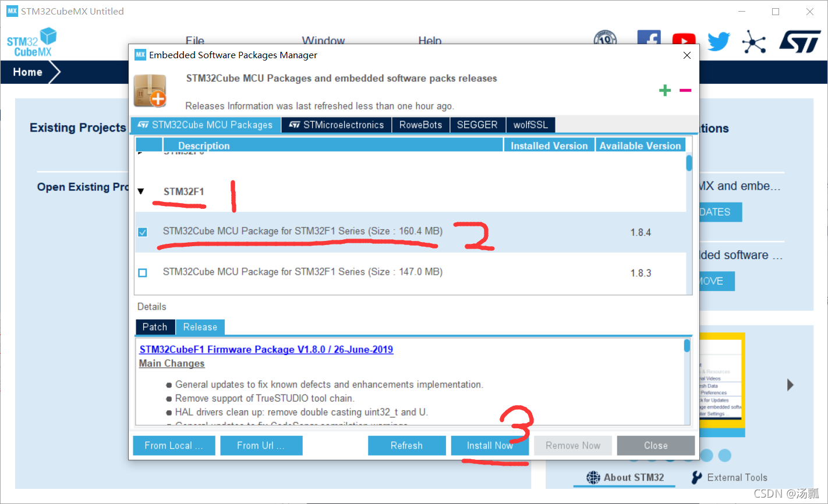Select the Patch details tab

pos(155,327)
